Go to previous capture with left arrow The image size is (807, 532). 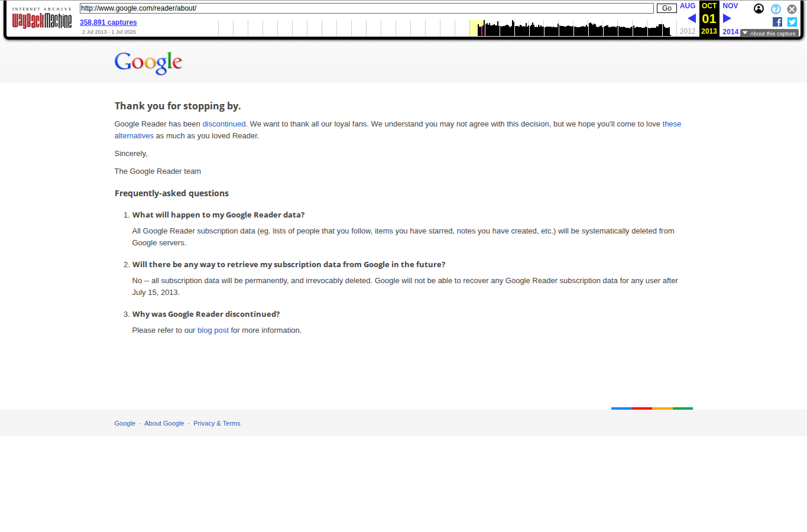tap(692, 18)
